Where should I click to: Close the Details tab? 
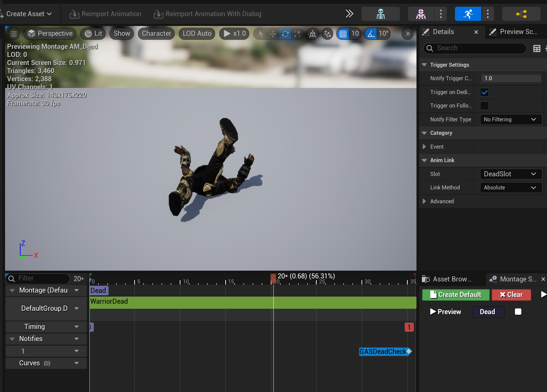(x=476, y=32)
